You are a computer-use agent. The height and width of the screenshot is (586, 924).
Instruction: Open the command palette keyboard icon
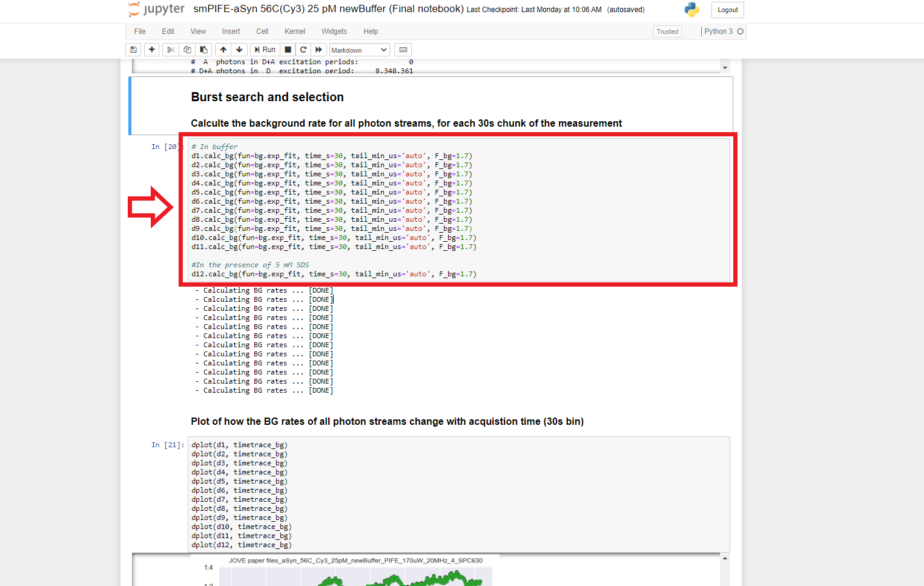pos(403,50)
